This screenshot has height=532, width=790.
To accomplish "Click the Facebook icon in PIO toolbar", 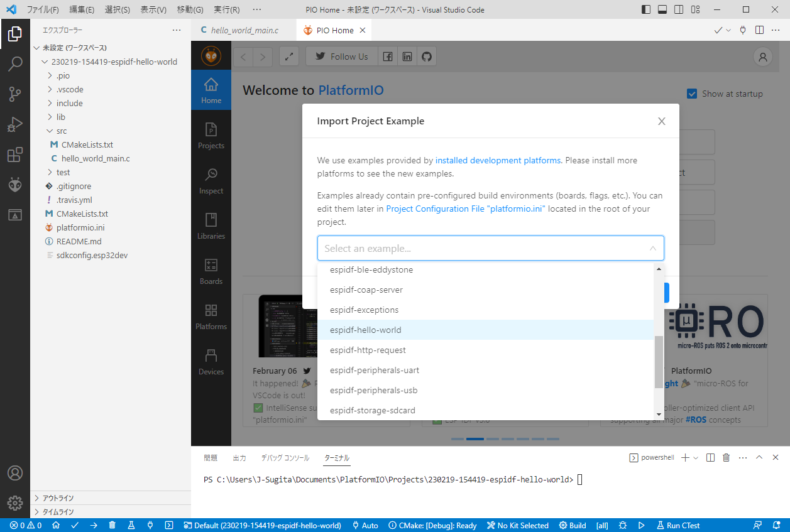I will [388, 57].
